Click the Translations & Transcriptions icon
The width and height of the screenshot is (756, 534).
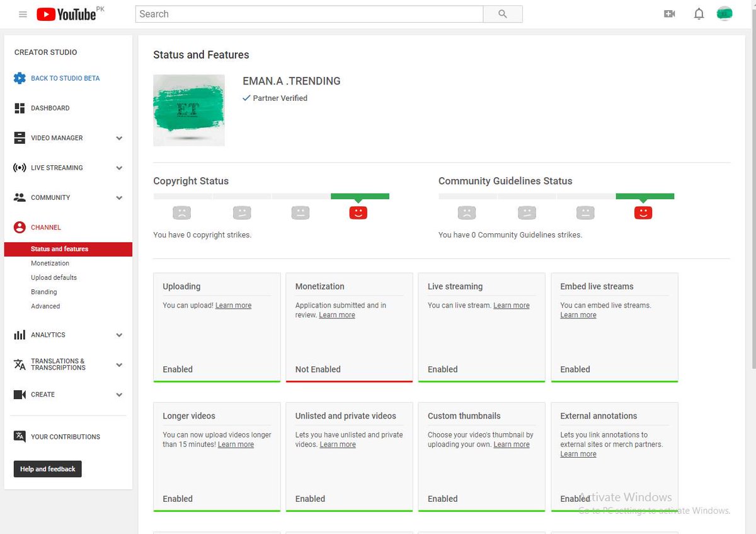[x=20, y=364]
